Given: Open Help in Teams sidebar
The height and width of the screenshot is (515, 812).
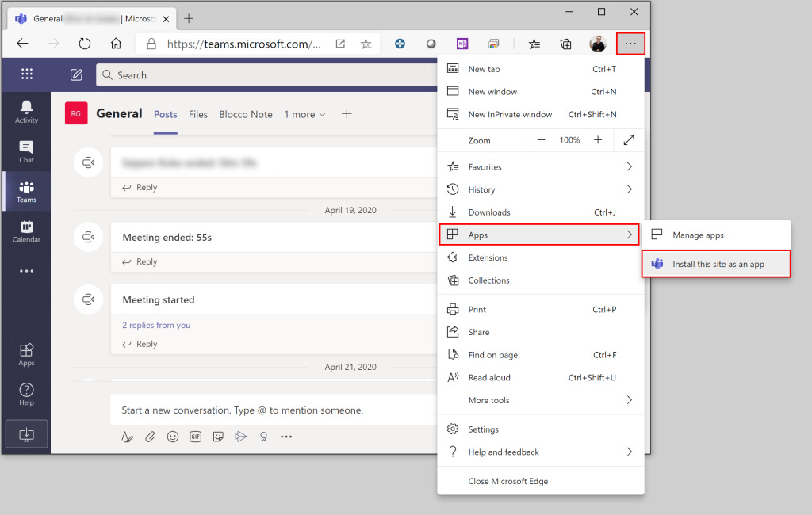Looking at the screenshot, I should pyautogui.click(x=26, y=395).
